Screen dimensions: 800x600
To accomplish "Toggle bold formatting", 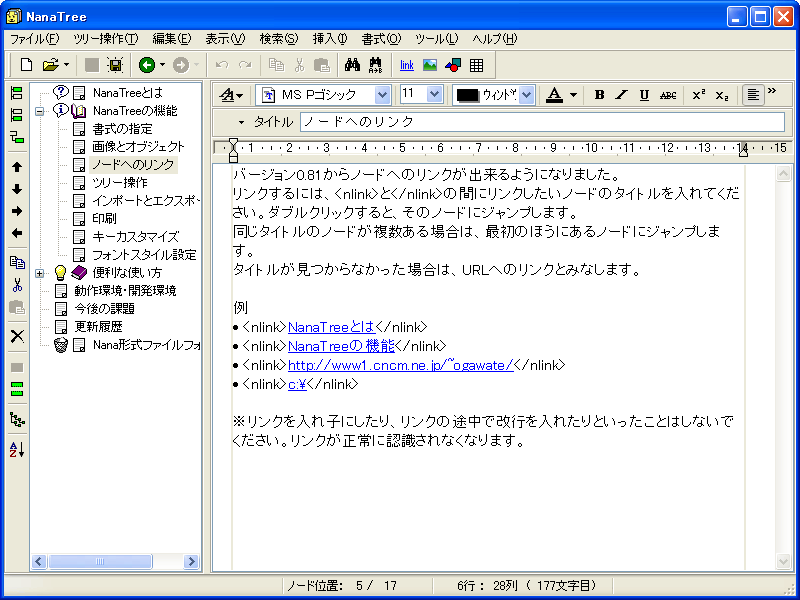I will [599, 95].
